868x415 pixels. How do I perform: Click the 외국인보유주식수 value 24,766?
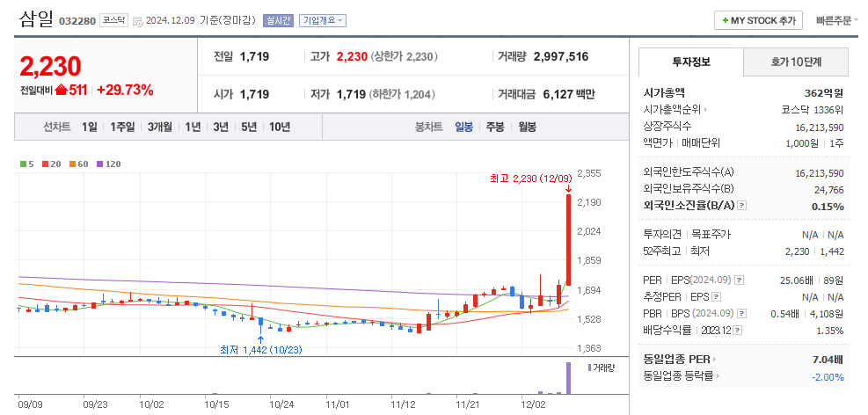(x=828, y=190)
